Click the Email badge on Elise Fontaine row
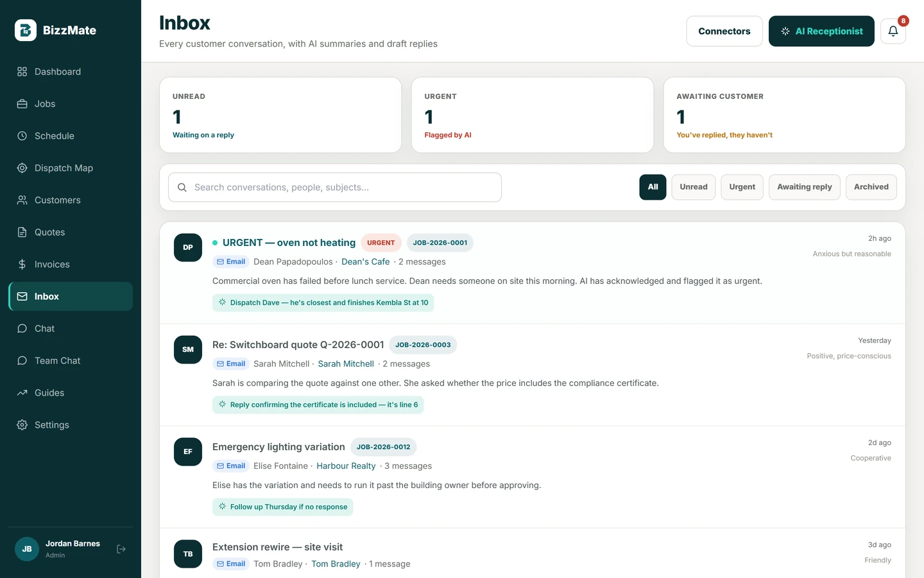The width and height of the screenshot is (924, 578). click(x=231, y=466)
